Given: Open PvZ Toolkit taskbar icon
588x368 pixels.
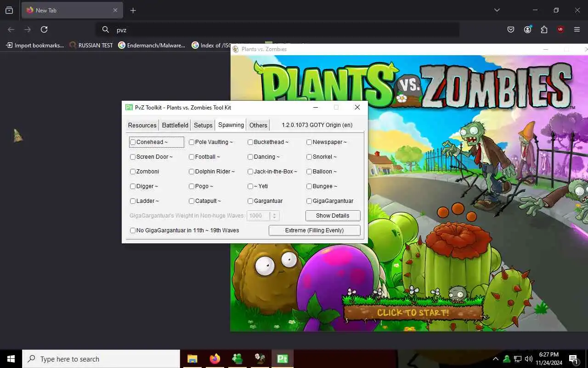Looking at the screenshot, I should click(282, 359).
